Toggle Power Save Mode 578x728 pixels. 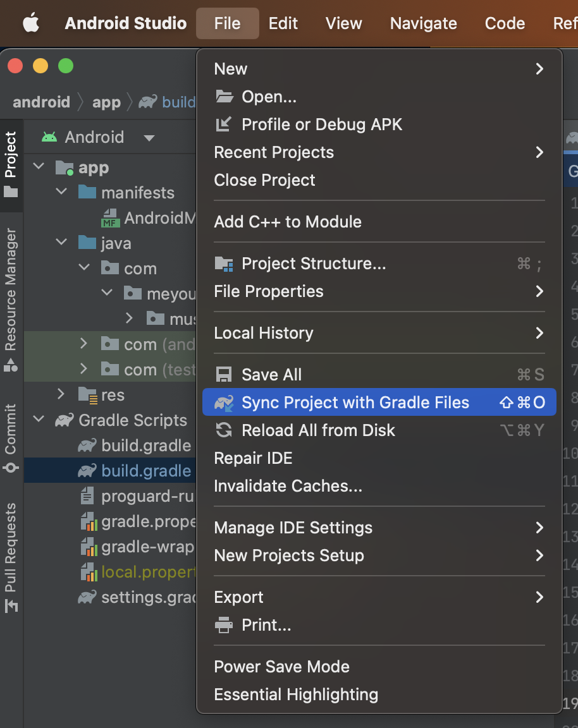click(x=281, y=667)
